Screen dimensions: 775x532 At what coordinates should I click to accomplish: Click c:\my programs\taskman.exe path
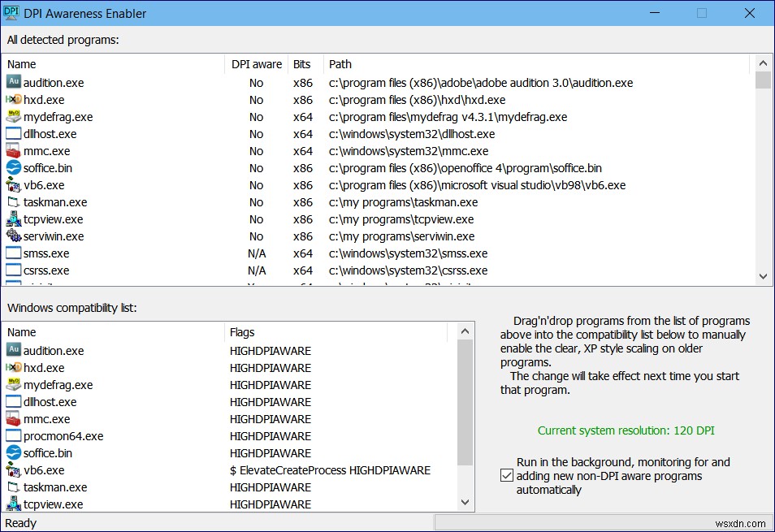pyautogui.click(x=403, y=202)
